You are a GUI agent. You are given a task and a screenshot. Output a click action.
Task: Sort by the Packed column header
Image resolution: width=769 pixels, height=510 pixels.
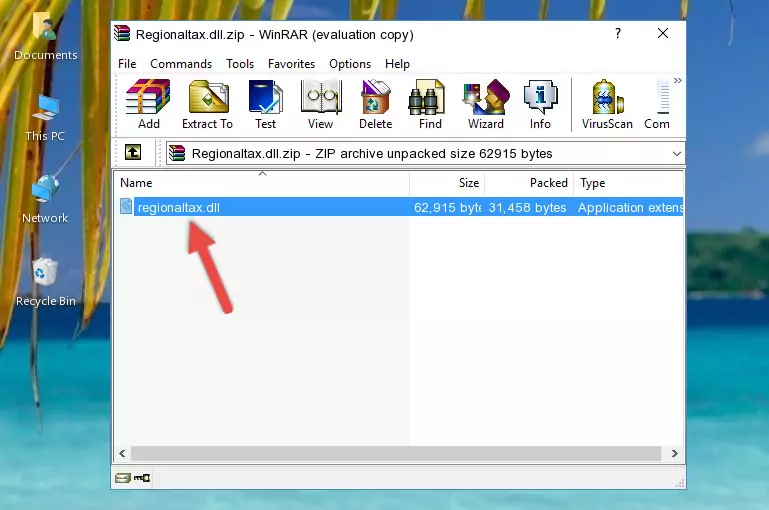point(529,183)
